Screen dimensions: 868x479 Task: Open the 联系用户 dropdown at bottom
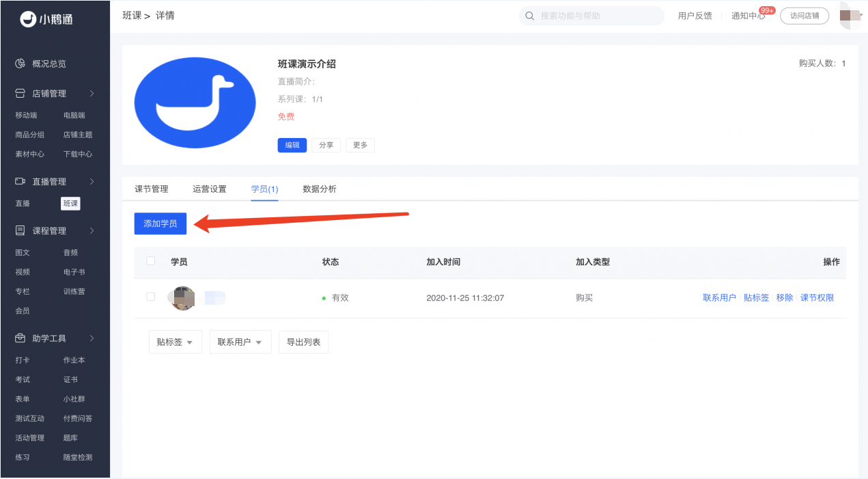pyautogui.click(x=240, y=341)
